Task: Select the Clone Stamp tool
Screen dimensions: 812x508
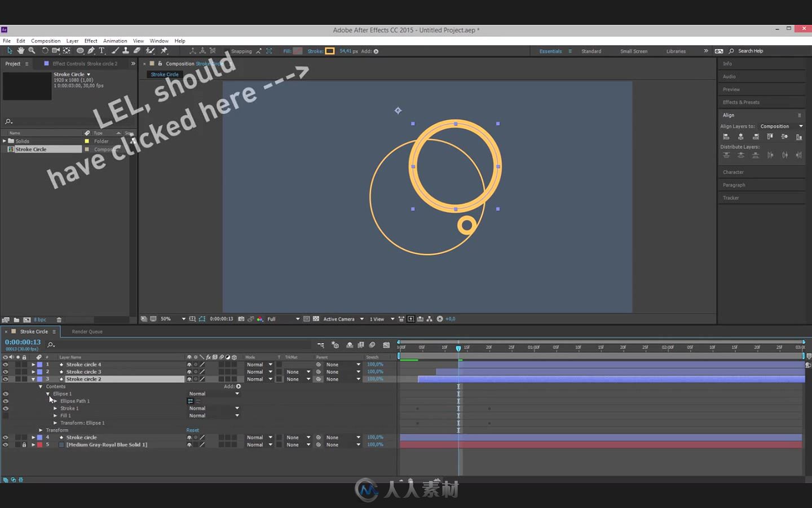Action: tap(126, 51)
